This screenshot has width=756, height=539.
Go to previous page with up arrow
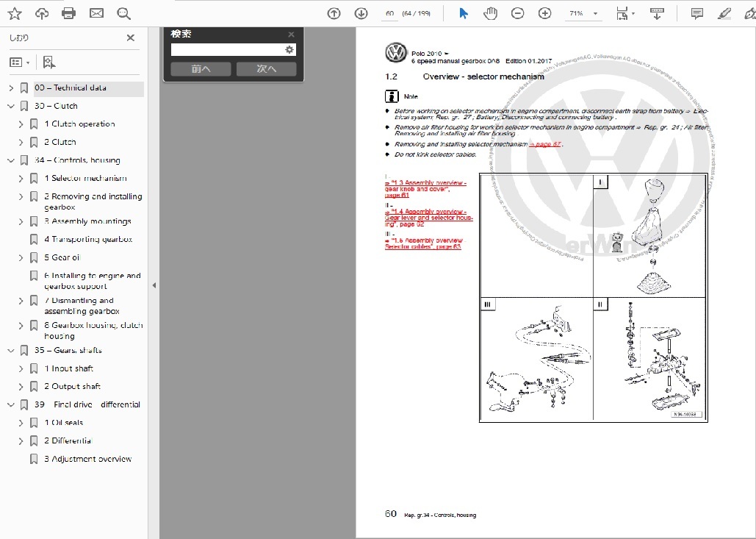334,13
